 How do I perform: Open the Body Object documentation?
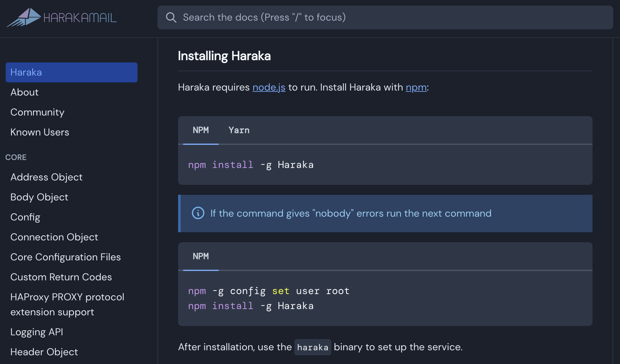[39, 197]
